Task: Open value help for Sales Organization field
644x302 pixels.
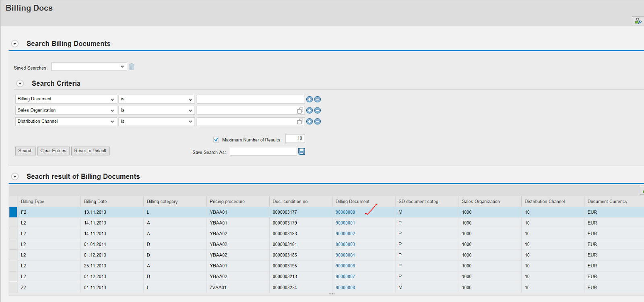Action: [300, 110]
